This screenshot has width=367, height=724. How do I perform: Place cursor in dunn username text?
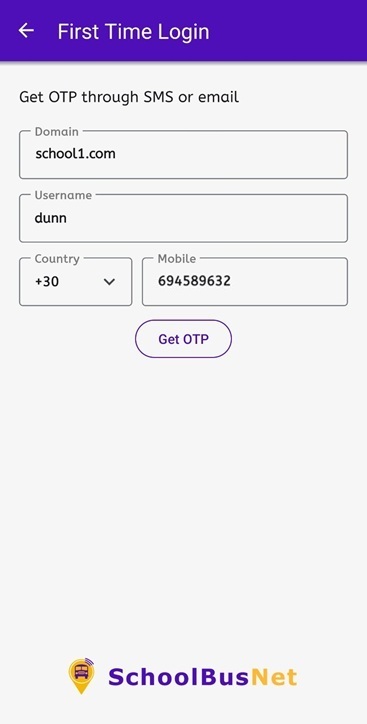click(x=51, y=217)
